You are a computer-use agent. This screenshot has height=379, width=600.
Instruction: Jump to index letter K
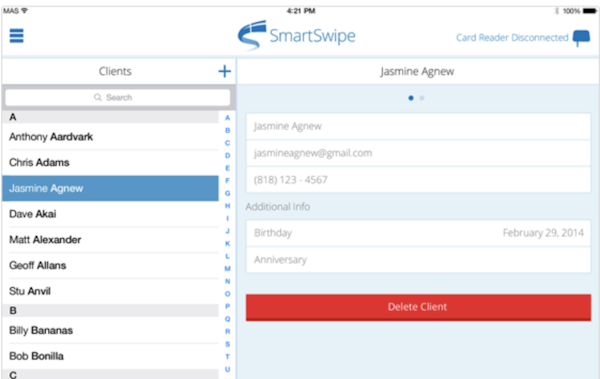pyautogui.click(x=227, y=243)
